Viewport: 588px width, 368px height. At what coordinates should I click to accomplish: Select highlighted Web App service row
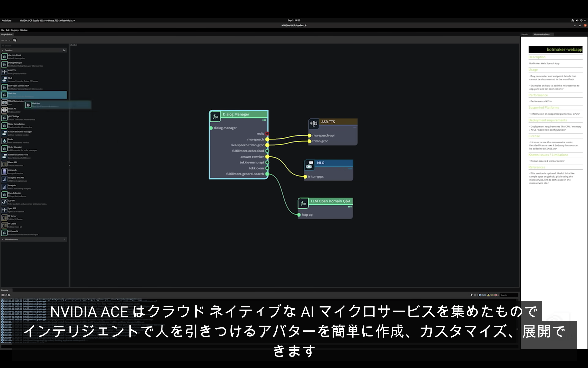click(x=34, y=95)
